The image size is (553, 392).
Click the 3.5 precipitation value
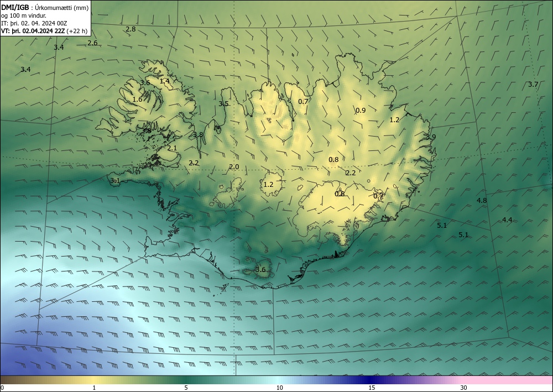223,103
